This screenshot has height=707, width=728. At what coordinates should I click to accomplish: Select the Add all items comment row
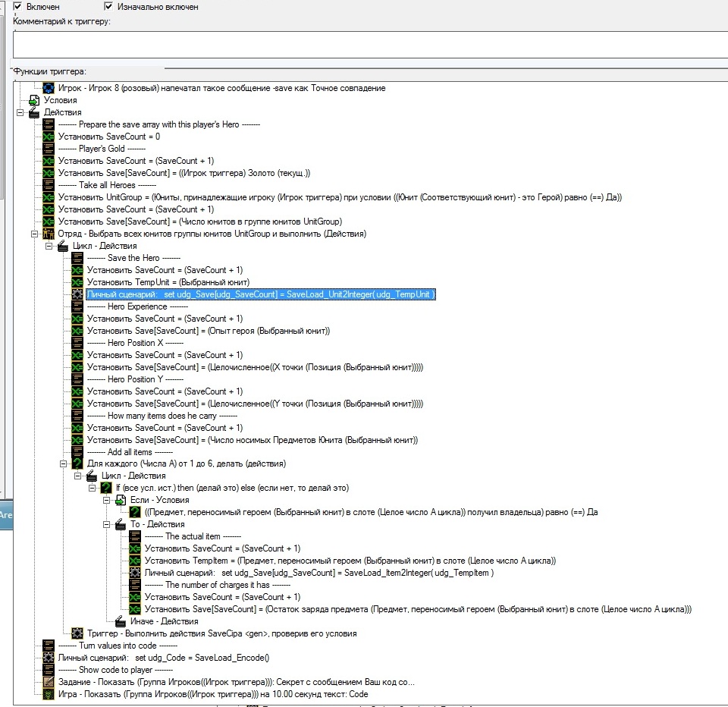pos(130,452)
